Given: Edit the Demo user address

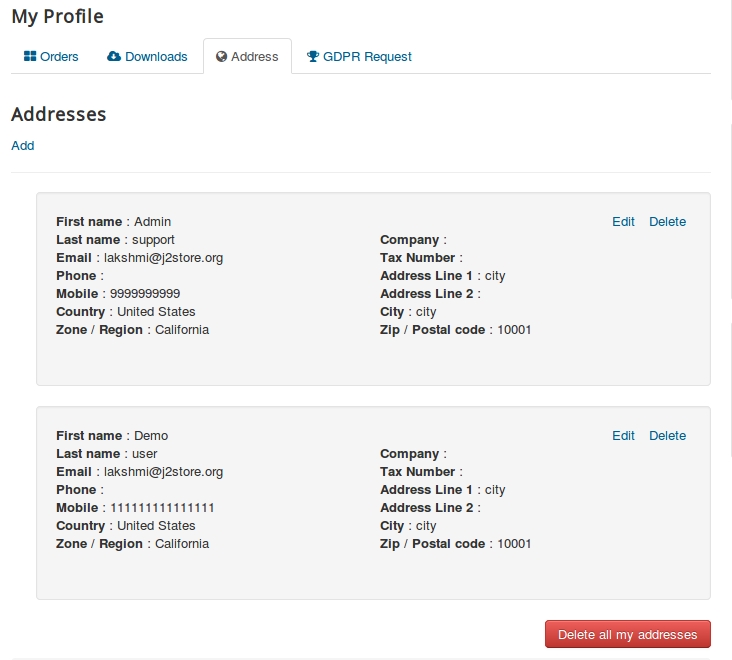Looking at the screenshot, I should coord(623,436).
